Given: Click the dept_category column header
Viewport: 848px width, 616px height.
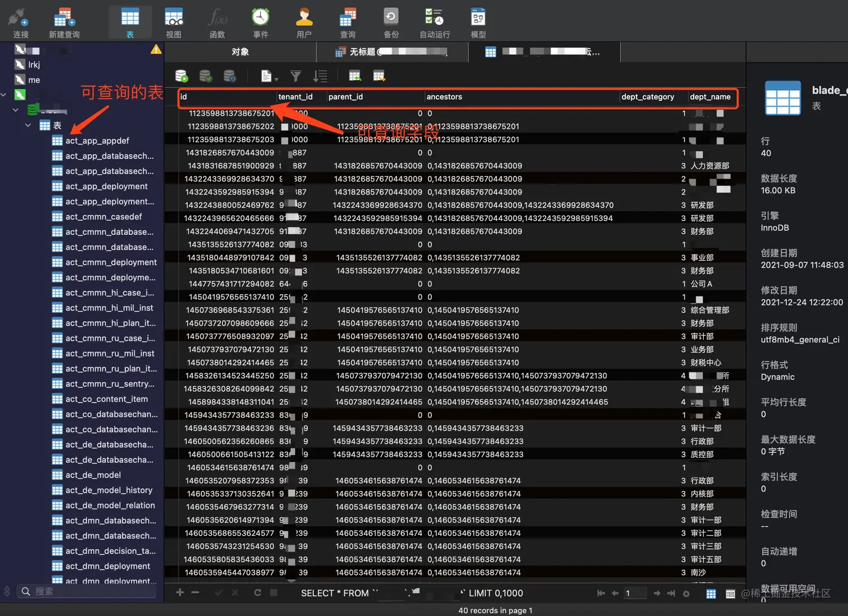Looking at the screenshot, I should [653, 97].
